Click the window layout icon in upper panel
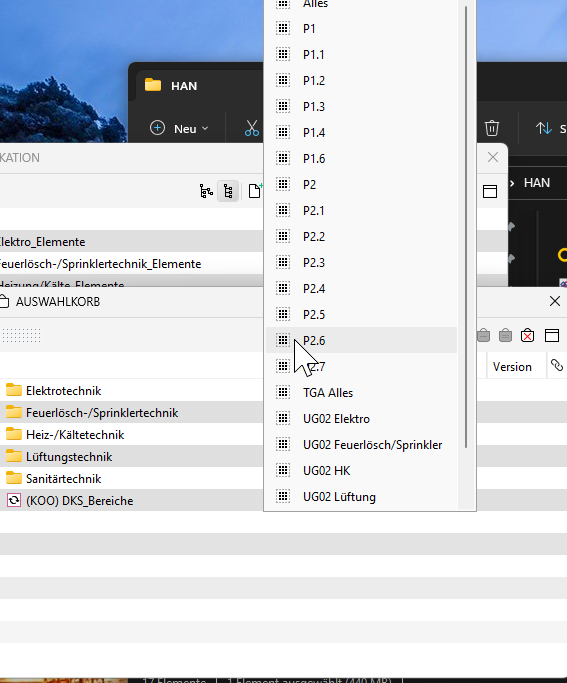 (x=490, y=191)
